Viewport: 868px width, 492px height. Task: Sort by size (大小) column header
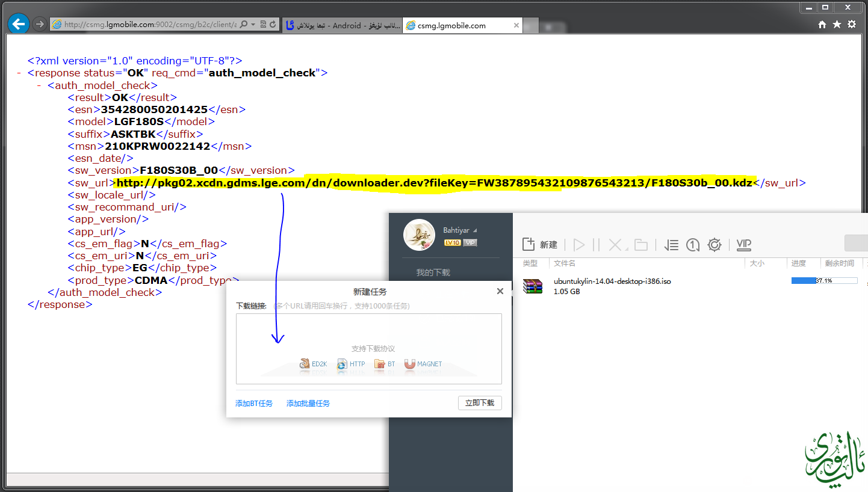point(757,263)
